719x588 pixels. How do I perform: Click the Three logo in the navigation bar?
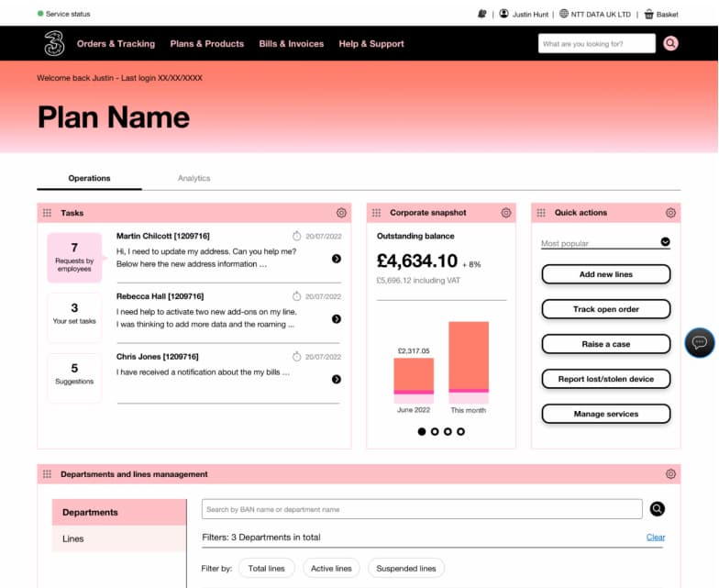[x=54, y=43]
